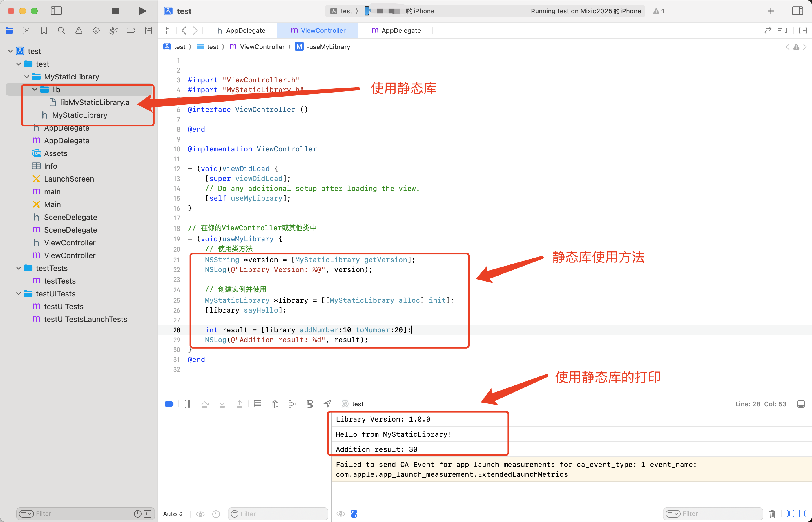Click the Step Over debug icon
The height and width of the screenshot is (522, 812).
(x=205, y=404)
